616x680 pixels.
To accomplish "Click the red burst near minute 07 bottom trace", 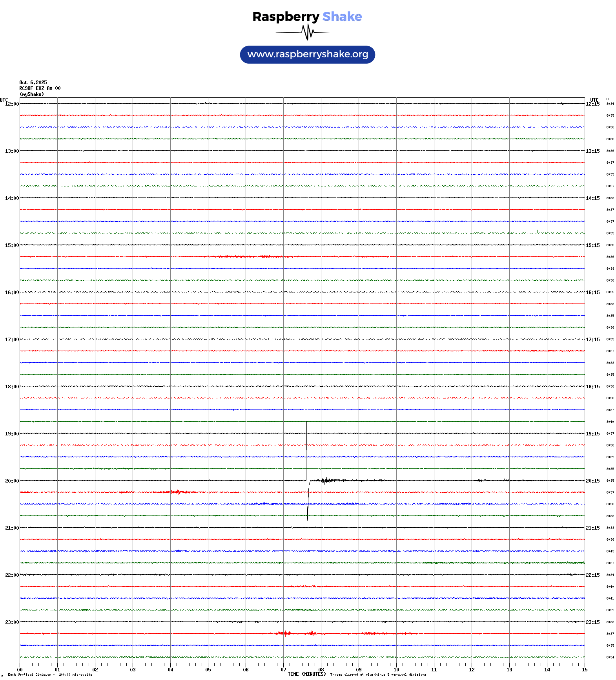I will click(x=284, y=633).
